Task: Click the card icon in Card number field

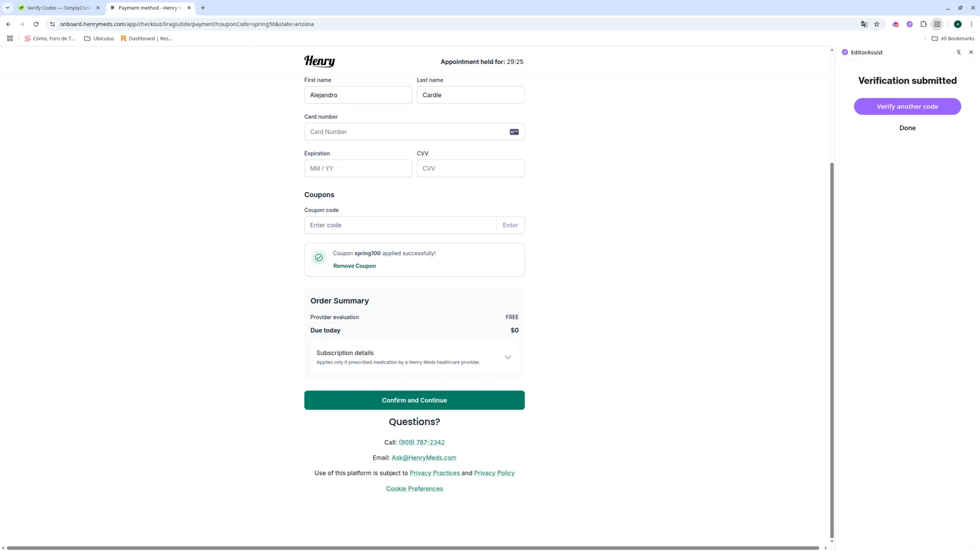Action: [x=514, y=132]
